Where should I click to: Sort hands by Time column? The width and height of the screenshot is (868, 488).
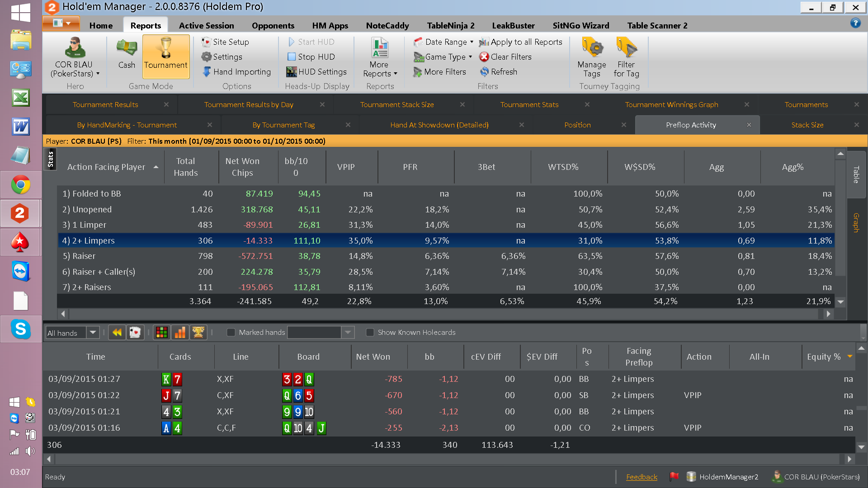(x=96, y=357)
